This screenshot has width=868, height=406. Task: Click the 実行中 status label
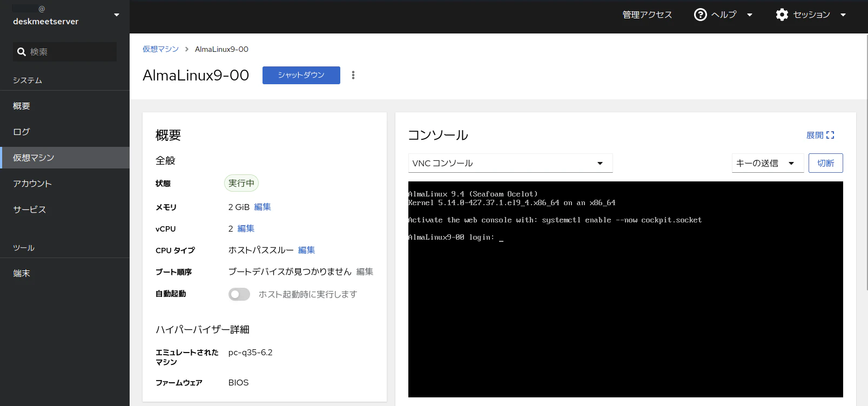point(241,183)
